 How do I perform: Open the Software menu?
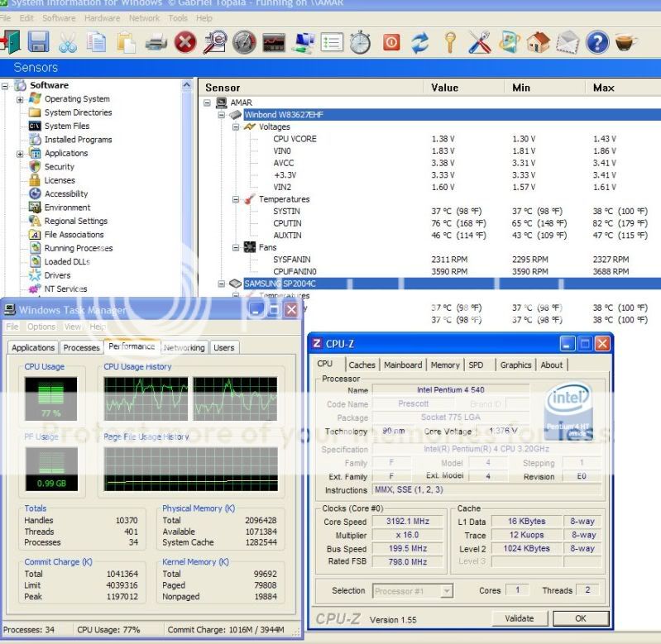click(59, 18)
